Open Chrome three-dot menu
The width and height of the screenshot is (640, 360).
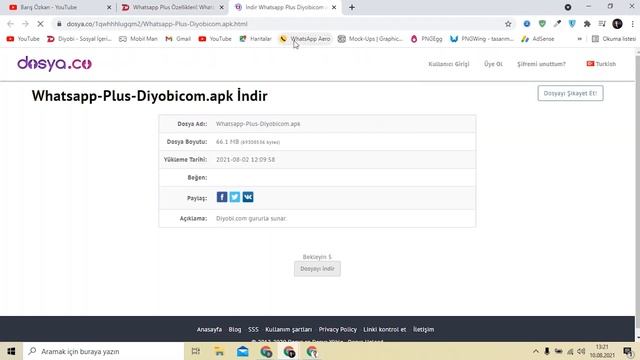coord(632,24)
